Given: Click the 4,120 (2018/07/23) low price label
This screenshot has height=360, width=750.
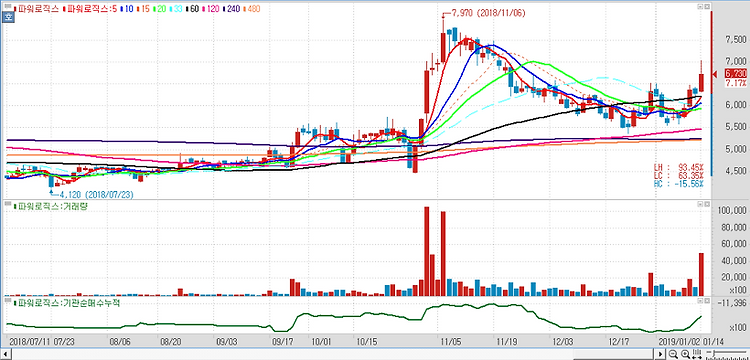Looking at the screenshot, I should pos(97,195).
